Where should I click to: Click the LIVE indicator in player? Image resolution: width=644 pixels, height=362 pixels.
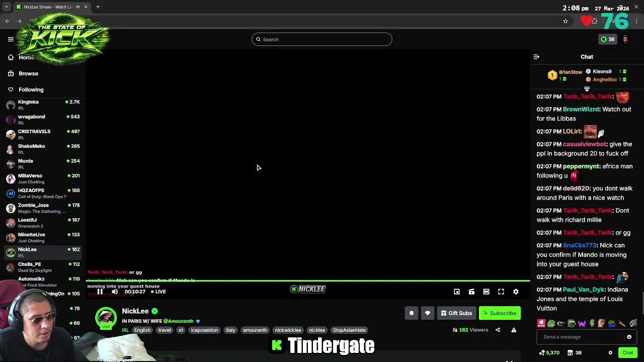[158, 292]
